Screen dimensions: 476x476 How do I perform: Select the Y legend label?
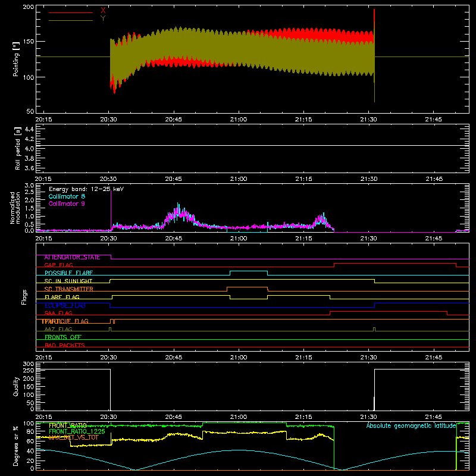click(103, 18)
